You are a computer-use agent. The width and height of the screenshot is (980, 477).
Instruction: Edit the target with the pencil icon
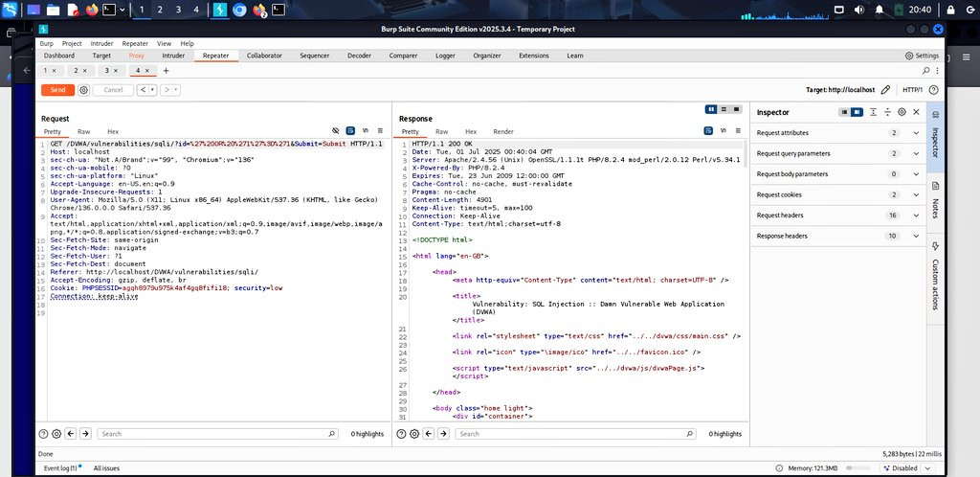tap(885, 90)
